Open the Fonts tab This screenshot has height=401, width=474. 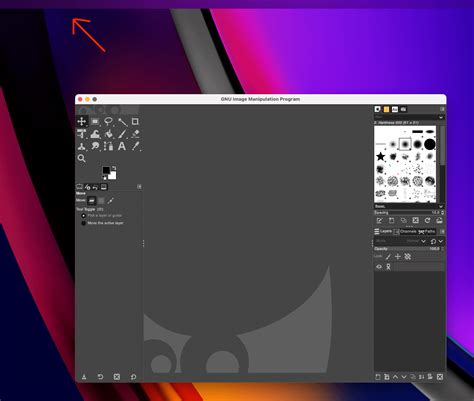(x=395, y=109)
